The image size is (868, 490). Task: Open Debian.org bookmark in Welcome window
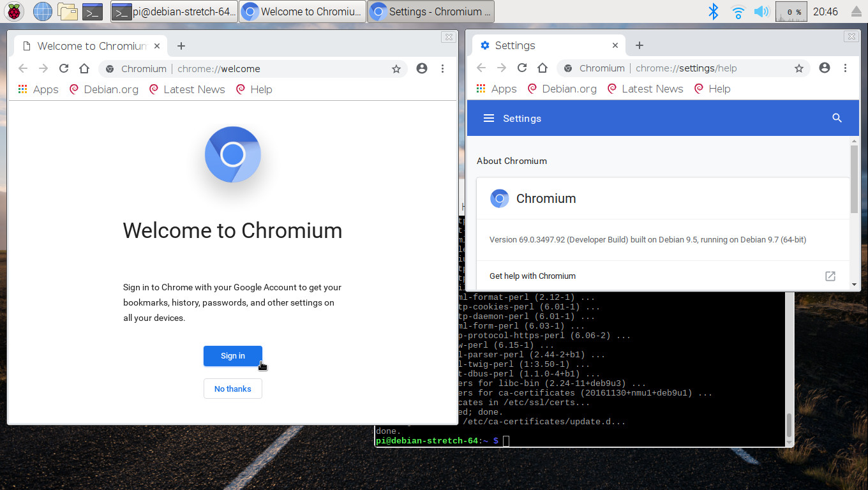(x=104, y=89)
